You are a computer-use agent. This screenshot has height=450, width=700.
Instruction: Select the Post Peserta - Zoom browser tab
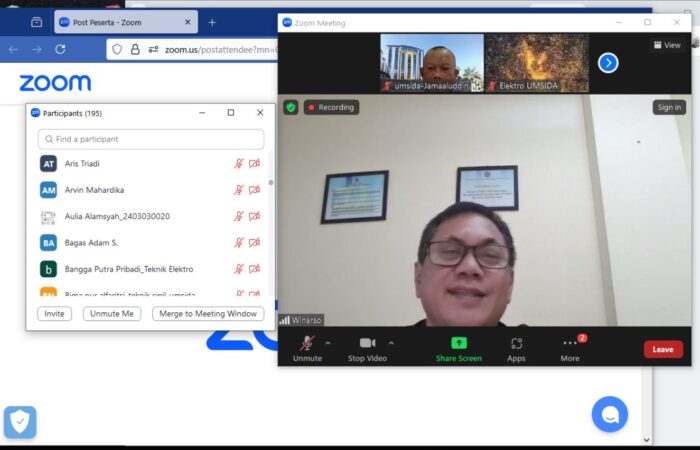click(x=126, y=22)
